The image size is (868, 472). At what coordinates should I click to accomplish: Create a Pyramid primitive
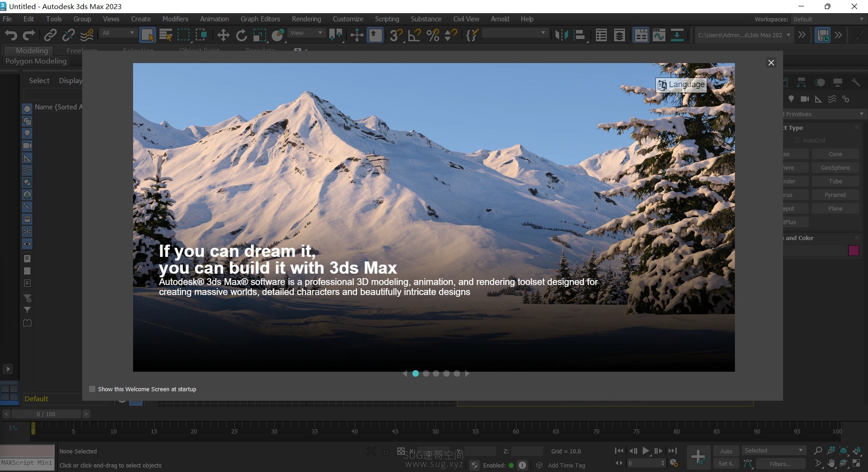[835, 195]
